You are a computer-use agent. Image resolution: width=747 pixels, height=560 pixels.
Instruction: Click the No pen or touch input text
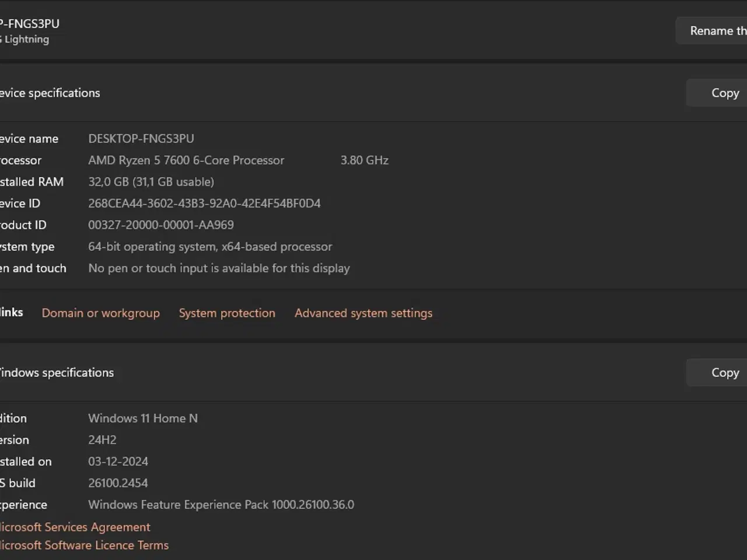click(219, 268)
